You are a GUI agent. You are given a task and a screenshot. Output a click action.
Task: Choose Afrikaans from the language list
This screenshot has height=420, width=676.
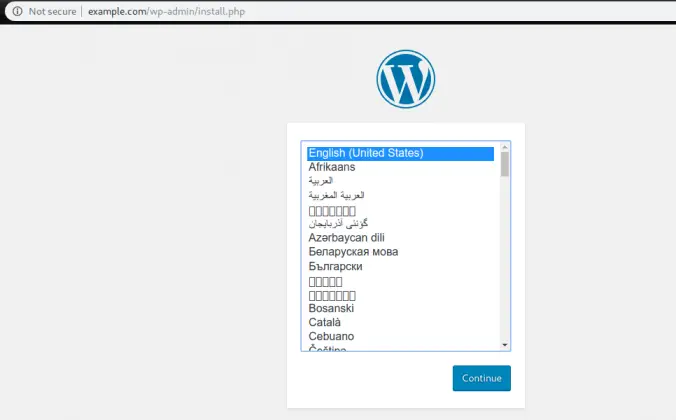(x=332, y=167)
